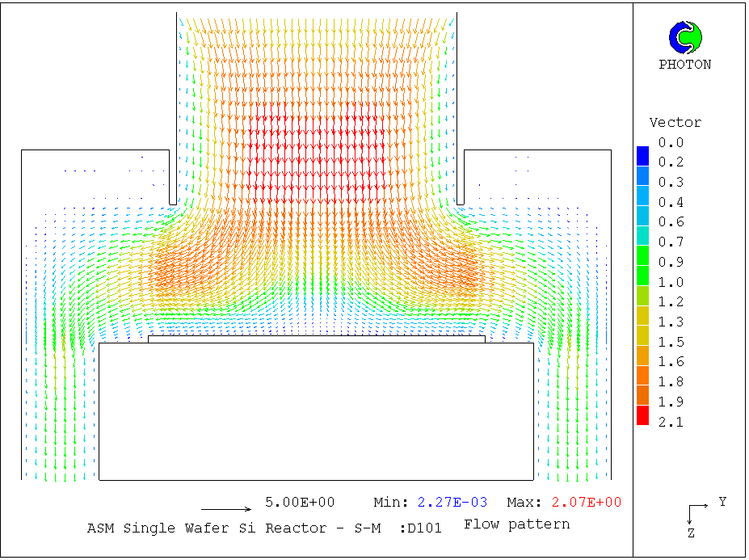Click the legend value 0.4
The width and height of the screenshot is (749, 560).
pos(671,202)
